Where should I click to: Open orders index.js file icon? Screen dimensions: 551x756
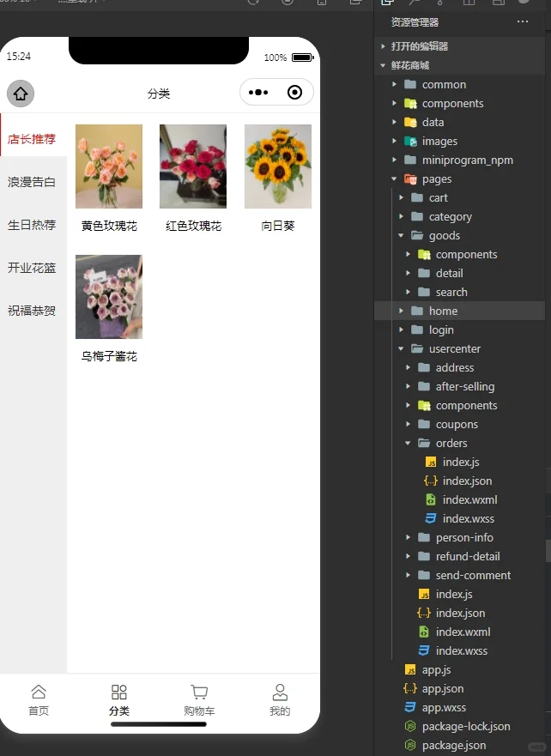pyautogui.click(x=431, y=462)
